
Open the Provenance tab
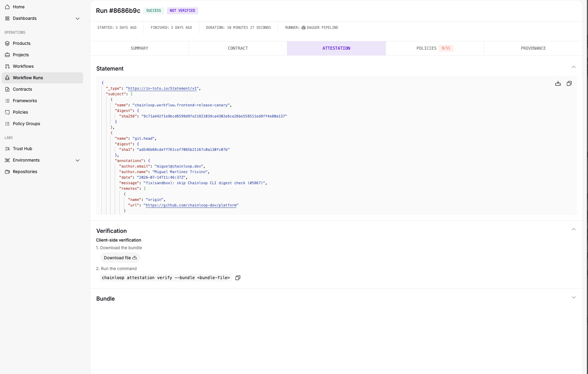(x=533, y=48)
